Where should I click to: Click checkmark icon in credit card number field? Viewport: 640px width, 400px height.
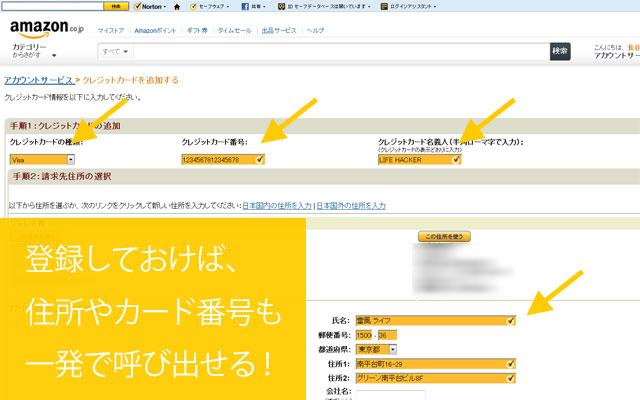pyautogui.click(x=260, y=159)
